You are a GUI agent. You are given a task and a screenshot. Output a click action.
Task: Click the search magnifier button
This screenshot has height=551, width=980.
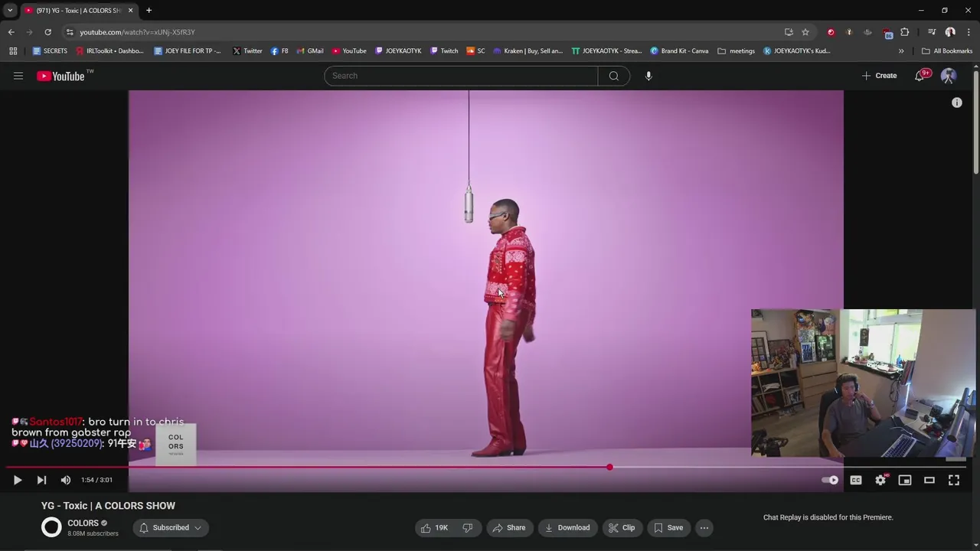point(614,76)
